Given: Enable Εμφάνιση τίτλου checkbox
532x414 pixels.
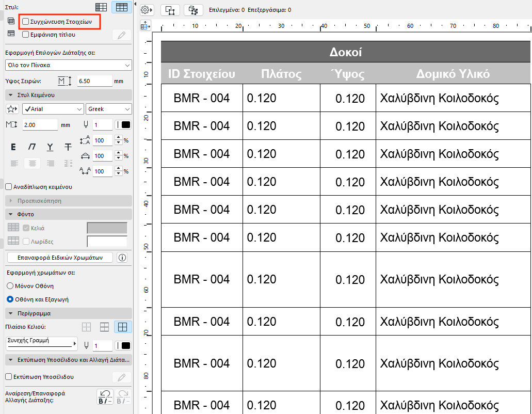Looking at the screenshot, I should 25,35.
